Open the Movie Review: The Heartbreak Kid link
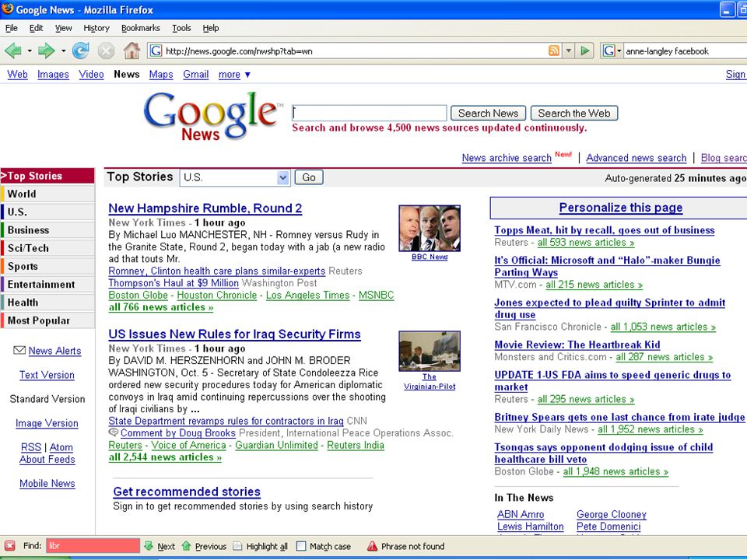 pyautogui.click(x=577, y=345)
